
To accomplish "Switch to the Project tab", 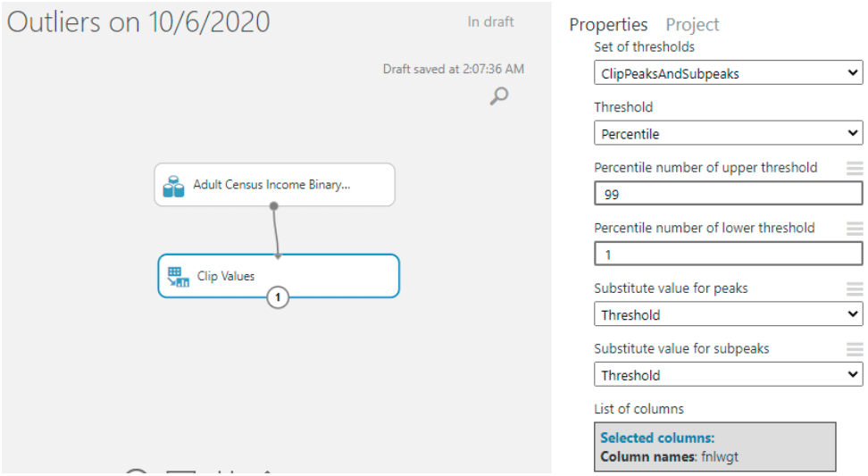I will coord(692,25).
